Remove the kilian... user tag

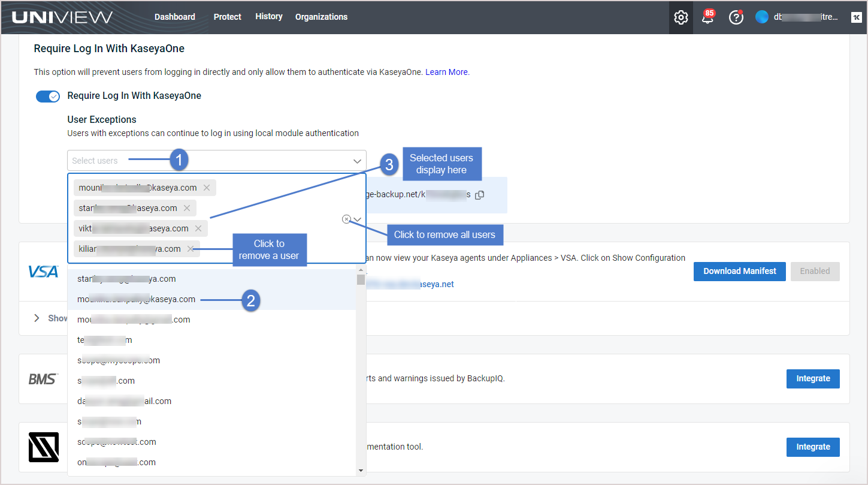[190, 249]
